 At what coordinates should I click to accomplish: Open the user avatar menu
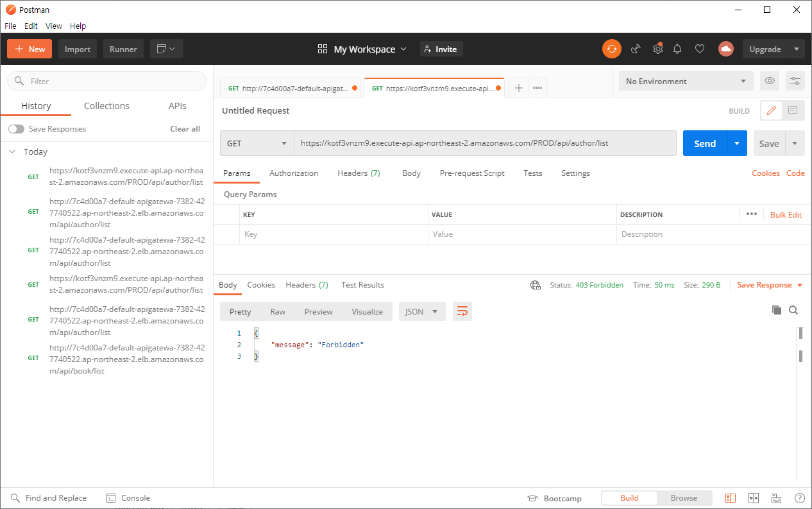coord(726,49)
